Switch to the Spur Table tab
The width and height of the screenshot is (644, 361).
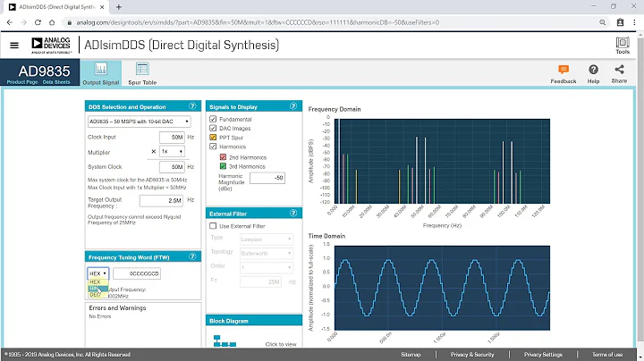pyautogui.click(x=142, y=73)
